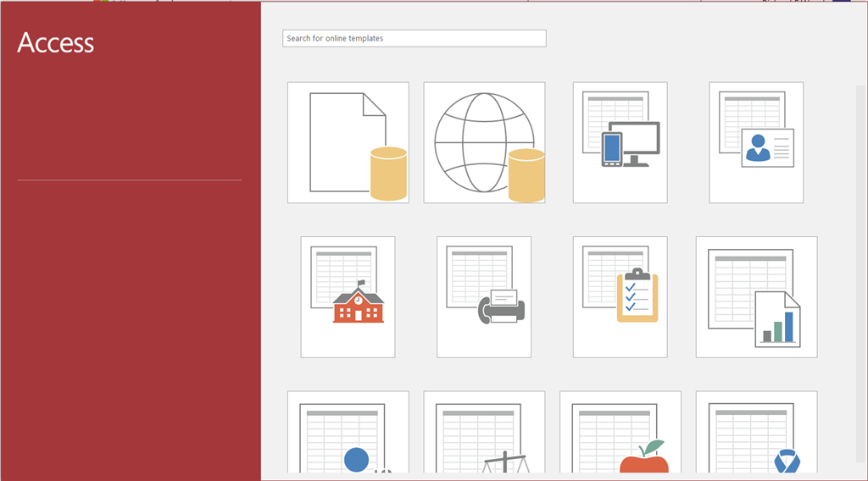Viewport: 868px width, 481px height.
Task: Open the blank desktop database template
Action: (x=348, y=142)
